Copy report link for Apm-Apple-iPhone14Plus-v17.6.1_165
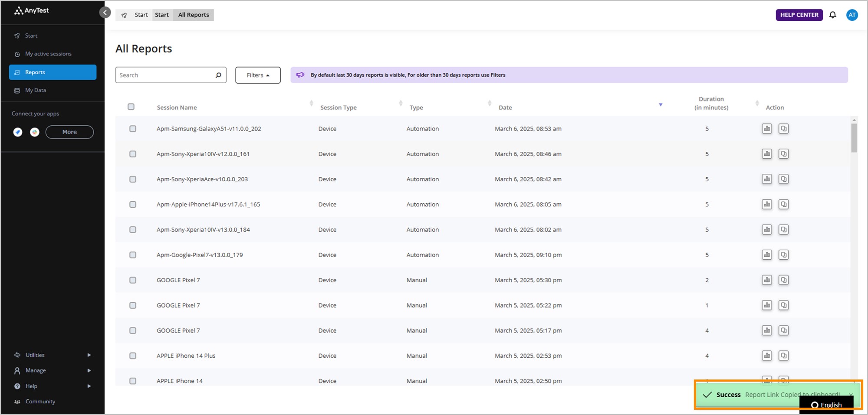Viewport: 868px width, 415px height. point(783,204)
